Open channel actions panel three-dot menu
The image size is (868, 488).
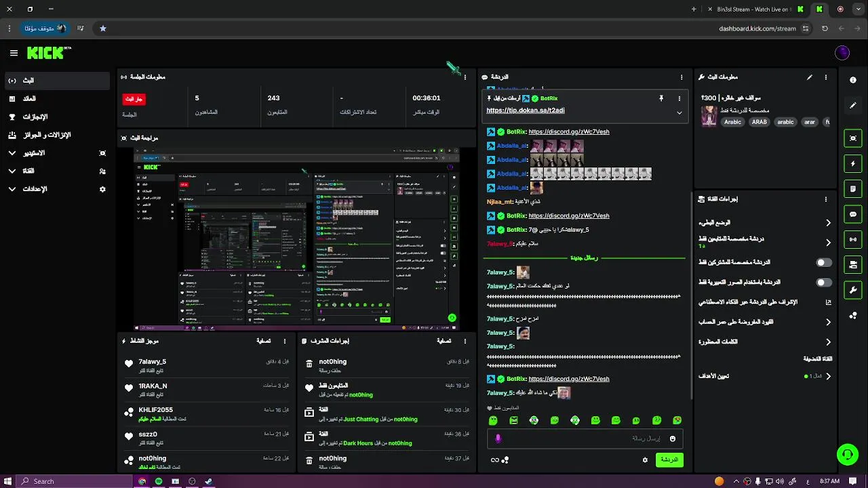point(826,199)
